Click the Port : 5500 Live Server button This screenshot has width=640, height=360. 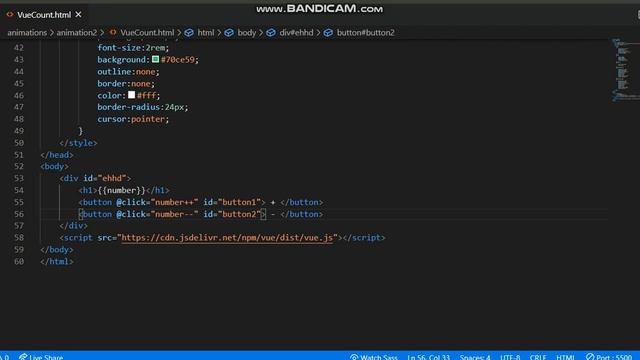[x=609, y=357]
